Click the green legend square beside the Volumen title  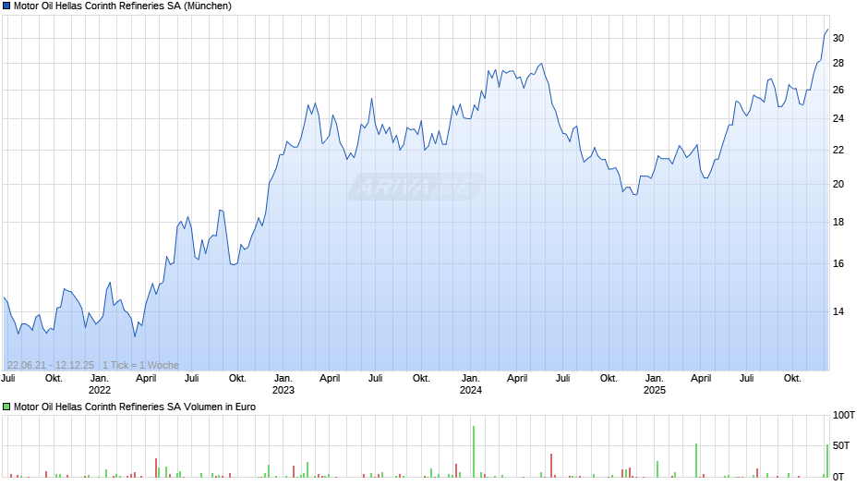click(6, 407)
